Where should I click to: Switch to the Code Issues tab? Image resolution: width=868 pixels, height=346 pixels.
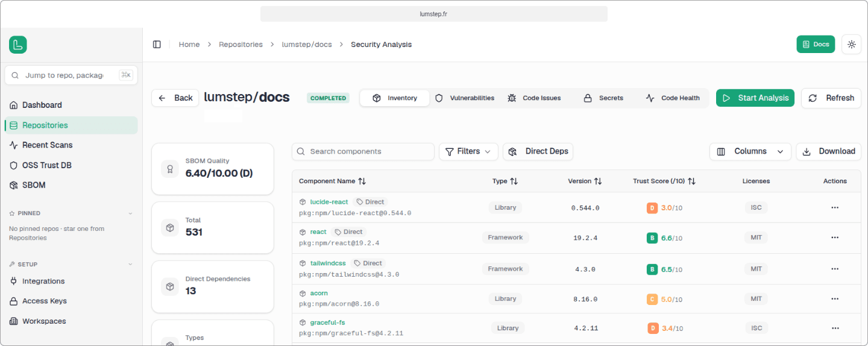tap(534, 98)
